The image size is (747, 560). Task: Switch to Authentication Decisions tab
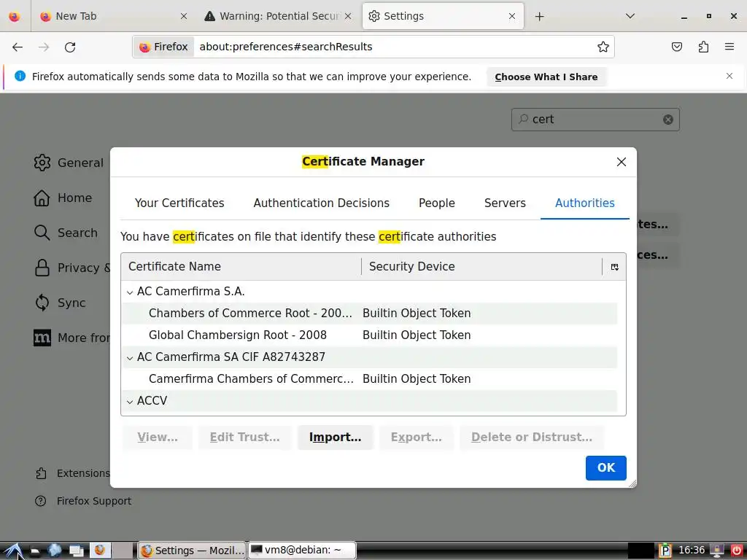pyautogui.click(x=322, y=203)
